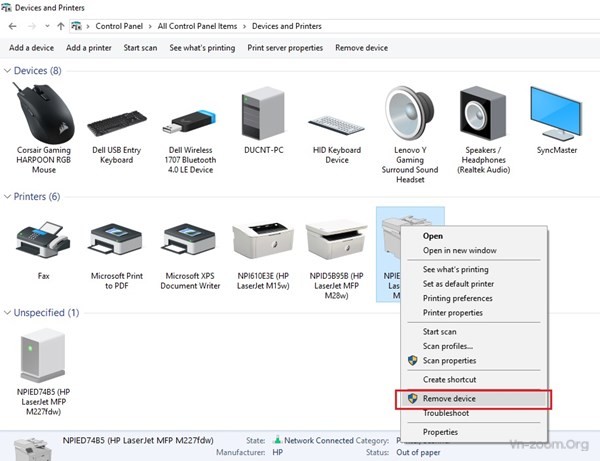
Task: Click the printer icon in details pane
Action: tap(33, 449)
